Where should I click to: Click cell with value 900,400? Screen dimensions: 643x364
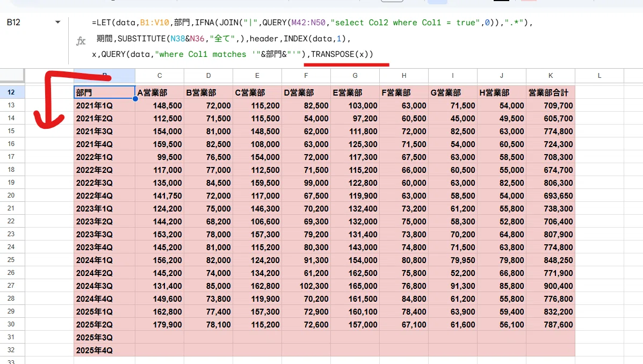551,286
